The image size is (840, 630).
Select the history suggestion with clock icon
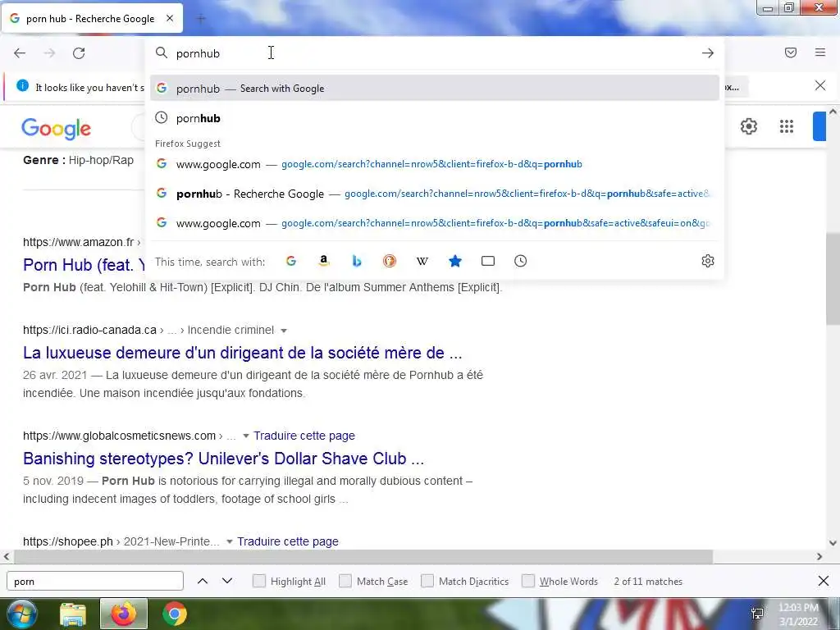tap(435, 118)
